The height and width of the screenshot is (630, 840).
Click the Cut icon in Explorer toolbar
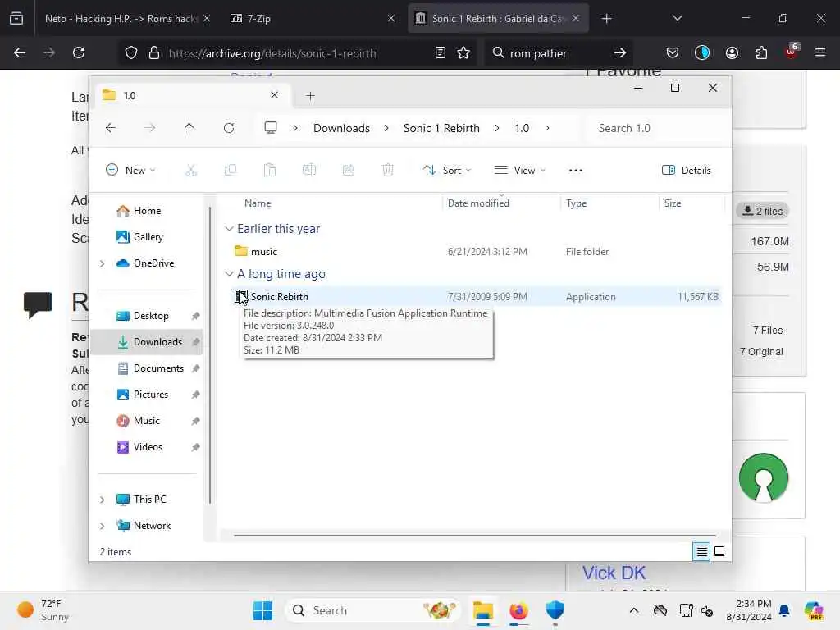pyautogui.click(x=190, y=171)
